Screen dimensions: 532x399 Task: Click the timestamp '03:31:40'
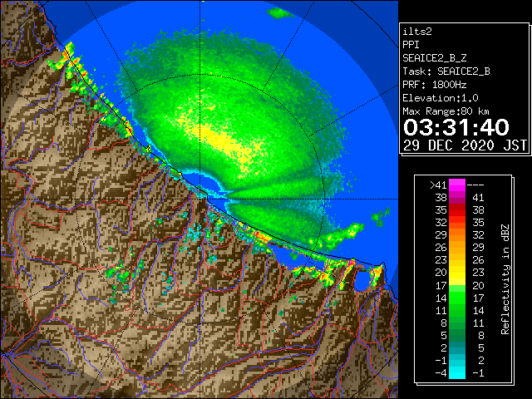(456, 127)
